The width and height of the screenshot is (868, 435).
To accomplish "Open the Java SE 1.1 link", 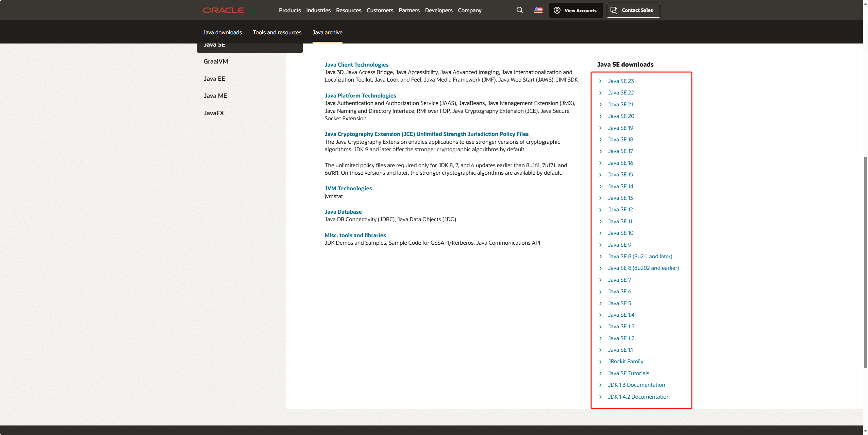I will [x=620, y=350].
